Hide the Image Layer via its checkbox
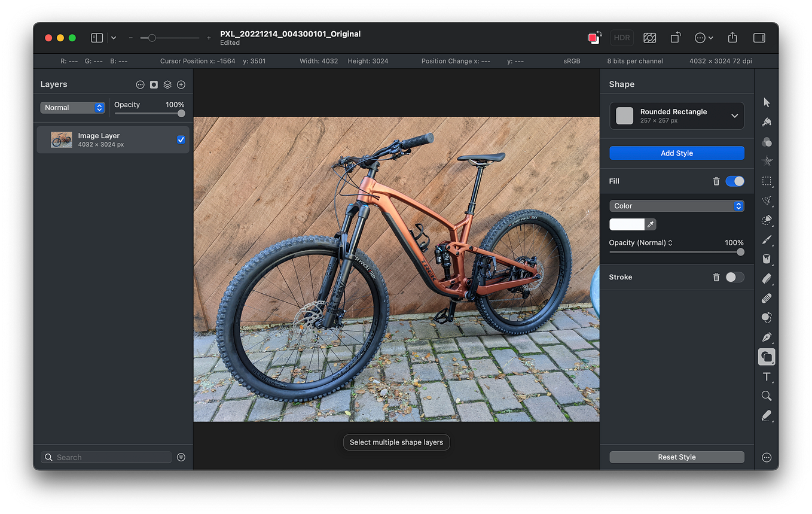 tap(181, 139)
